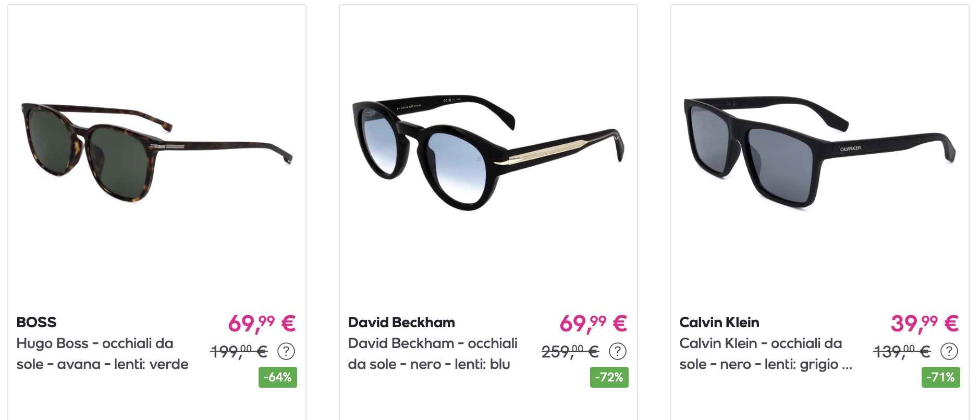Click the Calvin Klein brand name
The width and height of the screenshot is (980, 420).
719,322
